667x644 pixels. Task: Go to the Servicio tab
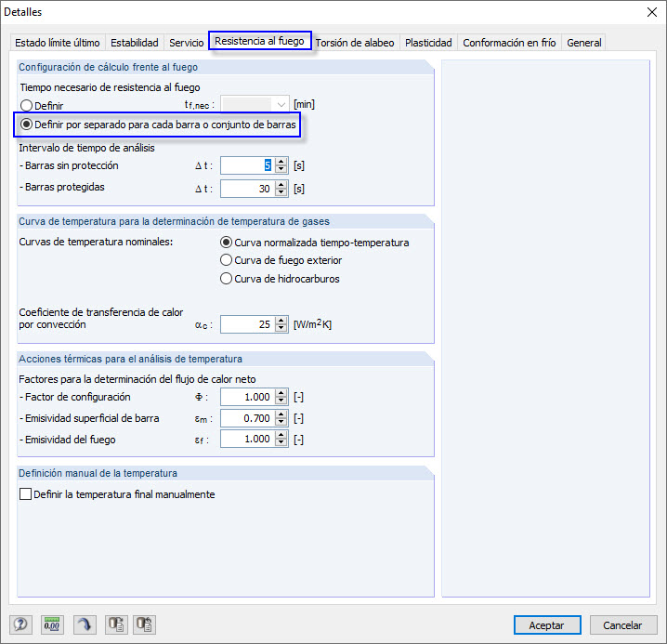(x=187, y=43)
